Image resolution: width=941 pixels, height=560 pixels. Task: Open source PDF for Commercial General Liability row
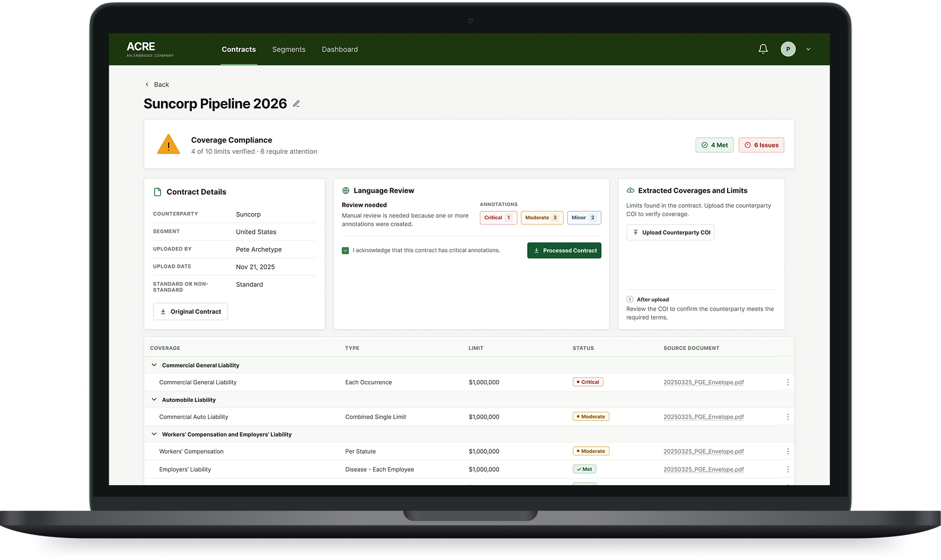(703, 382)
